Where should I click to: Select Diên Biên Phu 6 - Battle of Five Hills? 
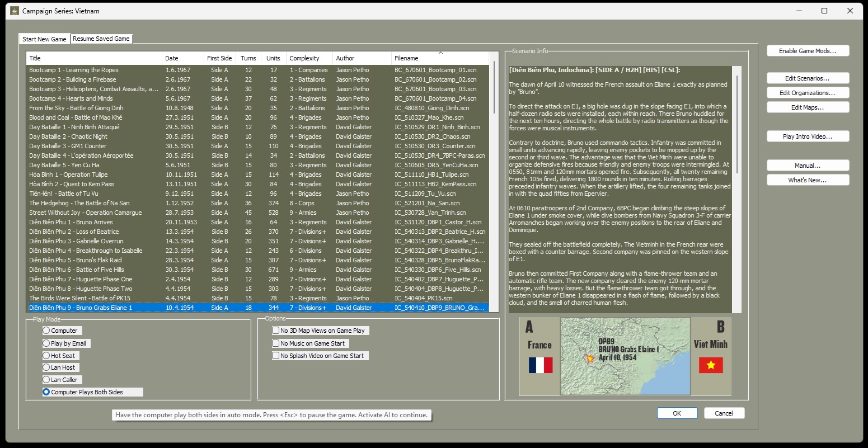point(257,270)
